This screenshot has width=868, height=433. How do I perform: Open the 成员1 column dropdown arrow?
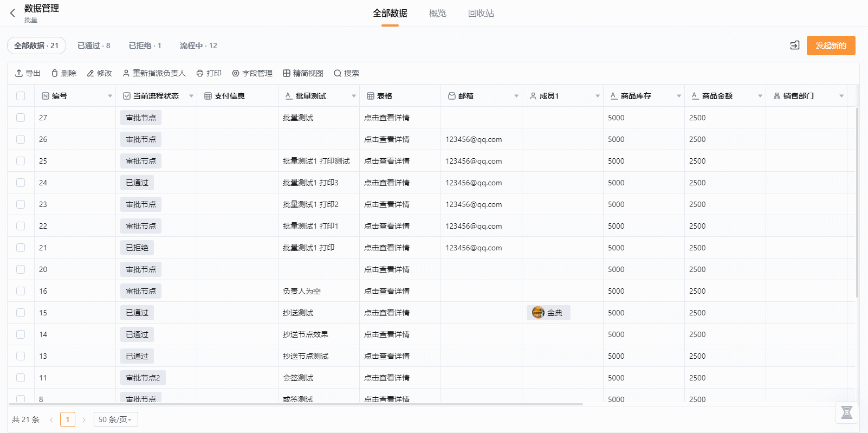598,96
